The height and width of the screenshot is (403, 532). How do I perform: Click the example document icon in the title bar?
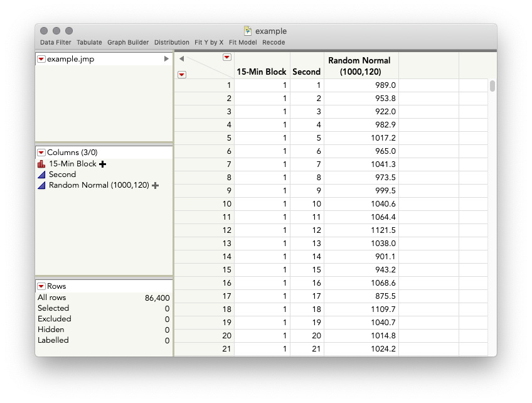point(248,31)
